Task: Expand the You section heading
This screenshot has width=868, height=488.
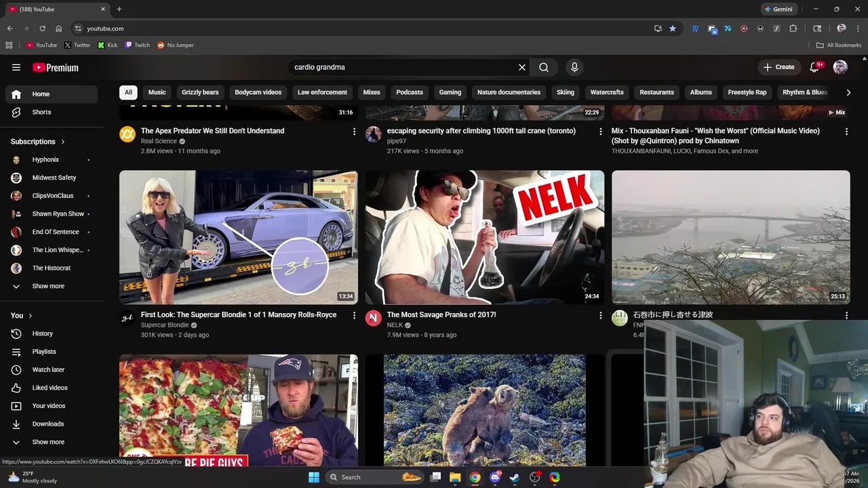Action: tap(22, 315)
